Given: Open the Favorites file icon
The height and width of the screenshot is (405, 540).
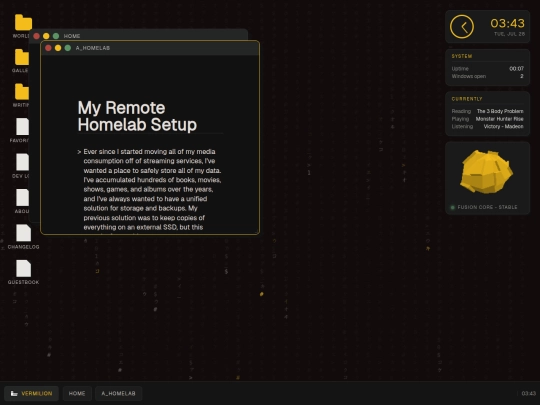Looking at the screenshot, I should coord(22,127).
